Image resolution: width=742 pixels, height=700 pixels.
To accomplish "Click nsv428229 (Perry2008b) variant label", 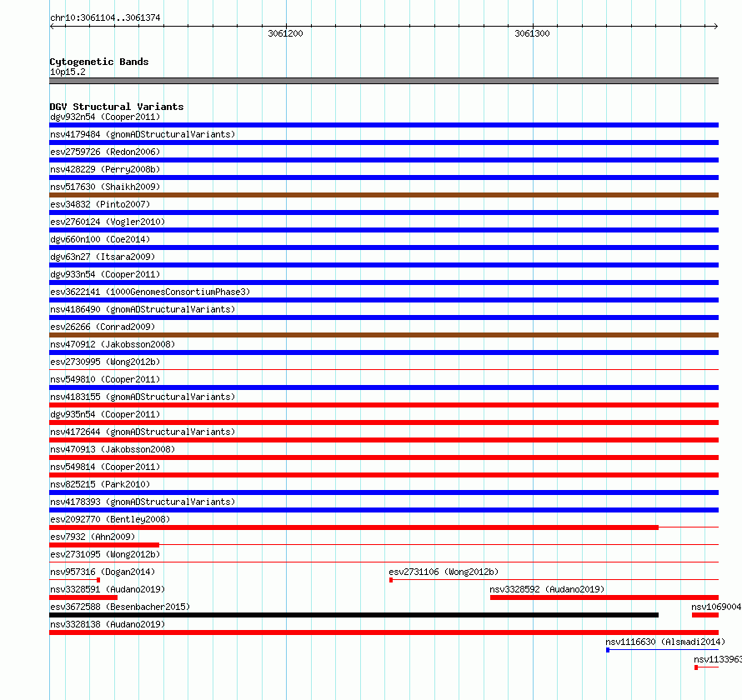I will 105,169.
